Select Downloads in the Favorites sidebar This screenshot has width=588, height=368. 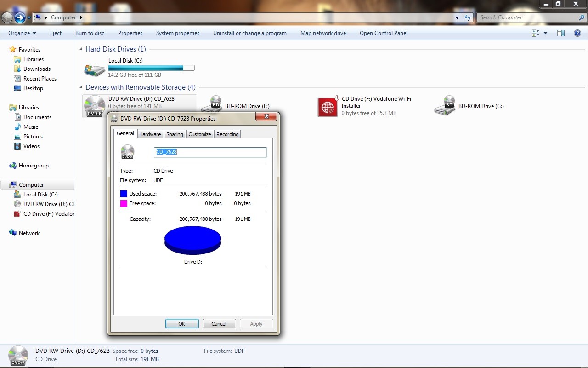[x=37, y=69]
